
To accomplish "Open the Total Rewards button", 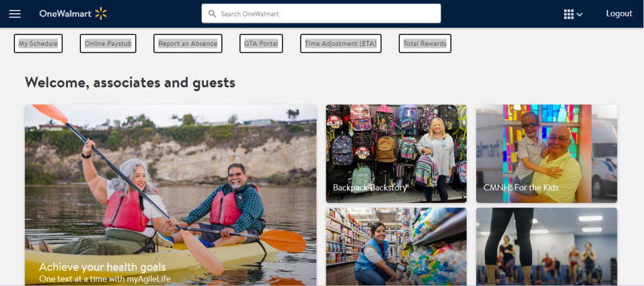I will 425,43.
